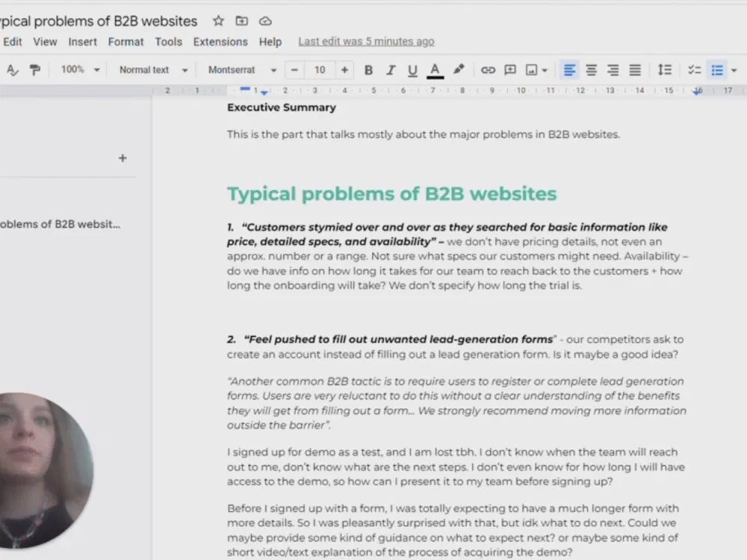Open version history via last edit link
This screenshot has height=560, width=747.
coord(366,41)
